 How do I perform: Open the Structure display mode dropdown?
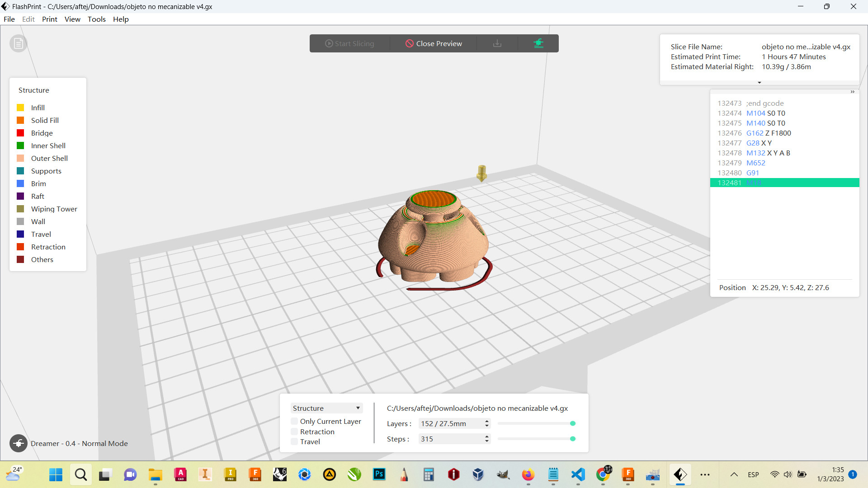pos(326,408)
